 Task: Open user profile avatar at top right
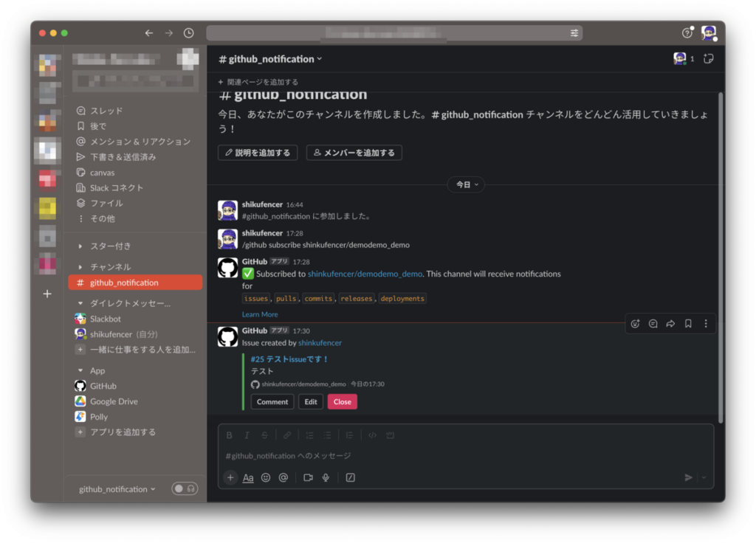pyautogui.click(x=708, y=32)
